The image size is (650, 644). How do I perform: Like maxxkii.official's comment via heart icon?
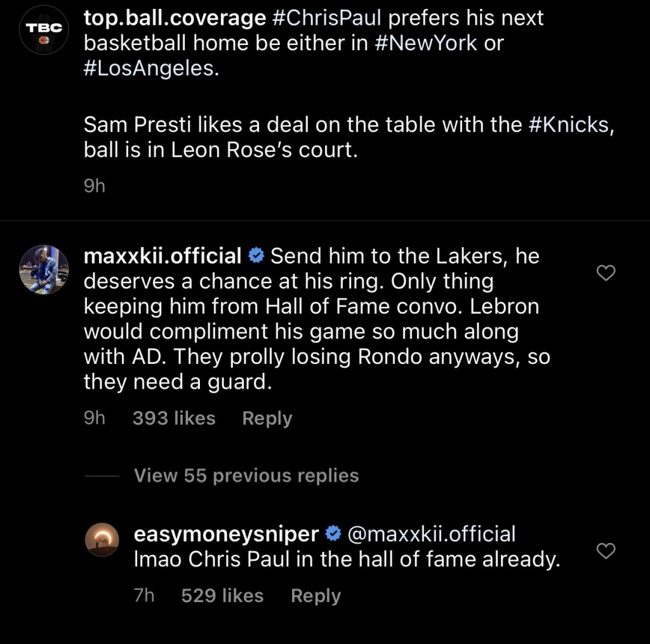(606, 272)
